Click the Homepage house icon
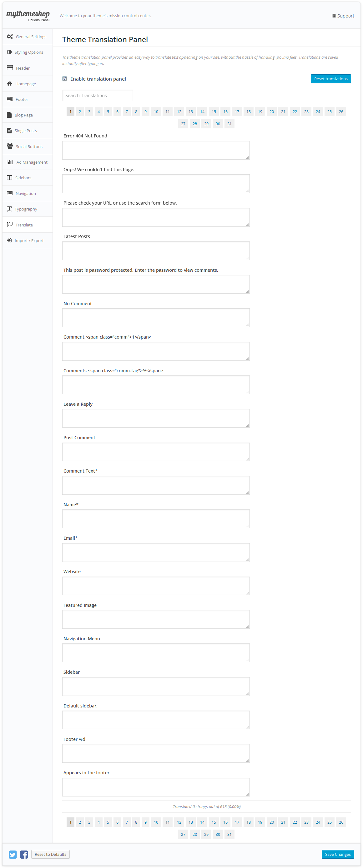This screenshot has width=363, height=868. pyautogui.click(x=9, y=84)
